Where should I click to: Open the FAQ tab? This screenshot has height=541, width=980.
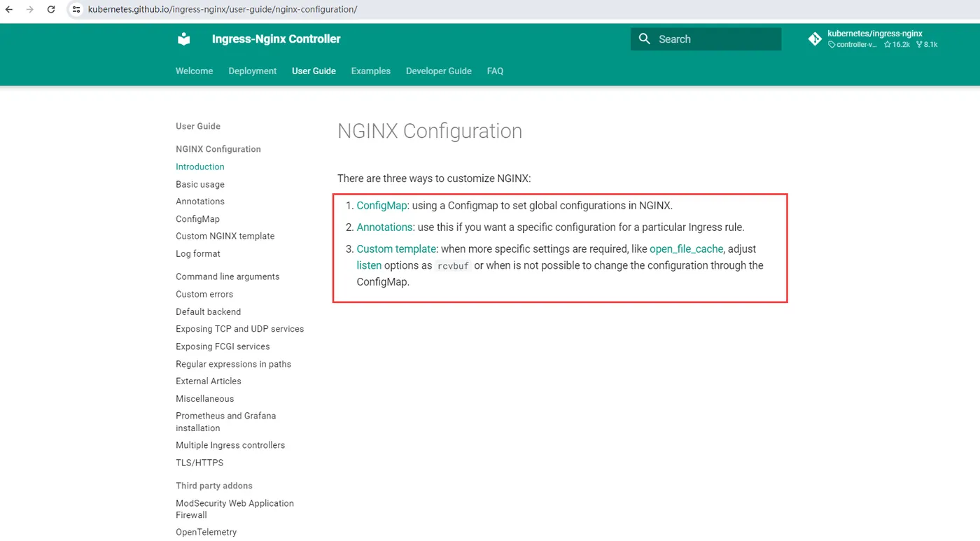pos(495,71)
